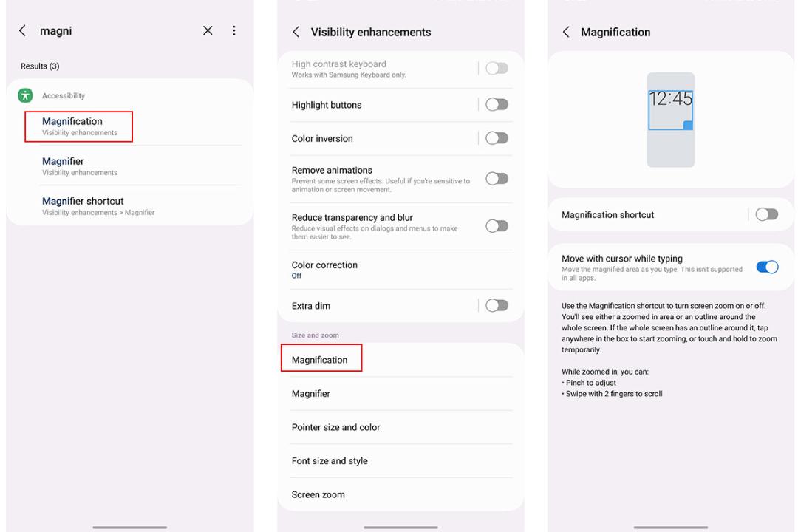Go back from the magni search screen

tap(22, 30)
